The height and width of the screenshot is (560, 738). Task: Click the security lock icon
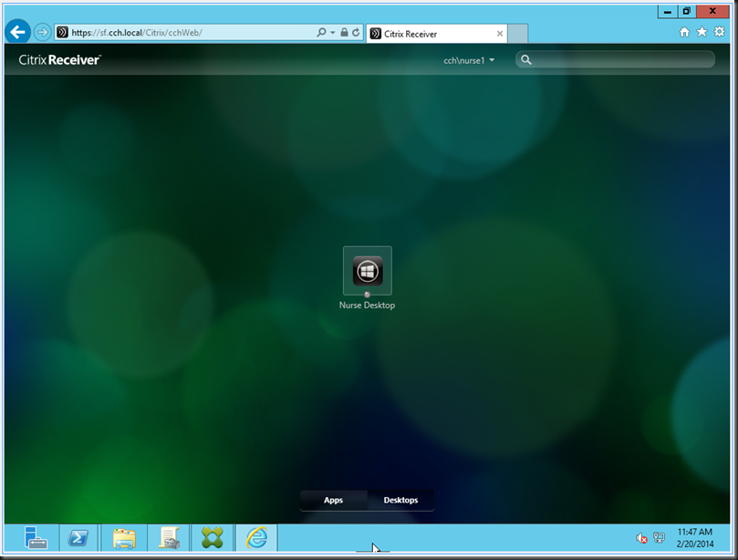(x=344, y=32)
